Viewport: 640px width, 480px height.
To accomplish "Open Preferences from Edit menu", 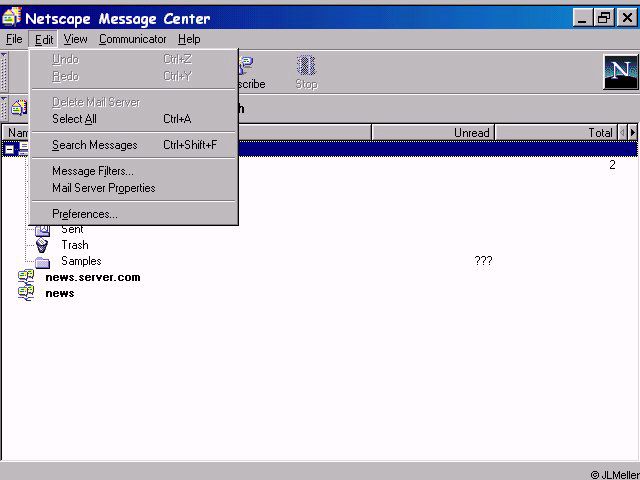I will (x=133, y=214).
